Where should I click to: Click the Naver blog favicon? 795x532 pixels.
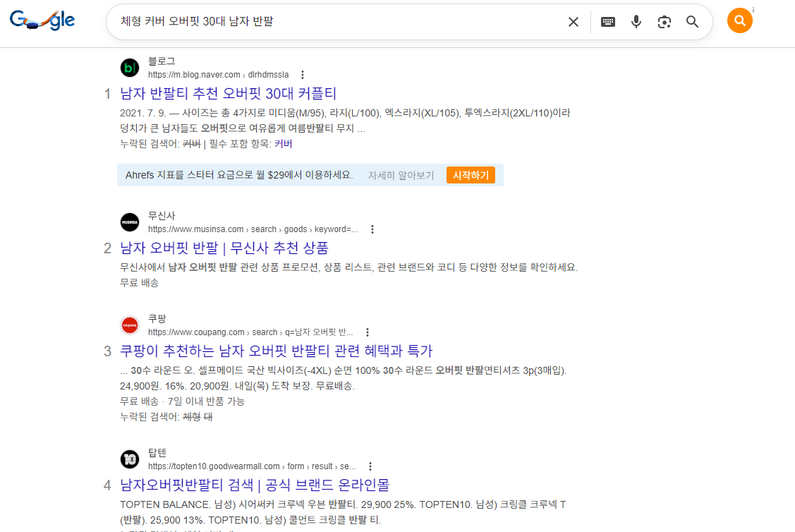pos(130,68)
